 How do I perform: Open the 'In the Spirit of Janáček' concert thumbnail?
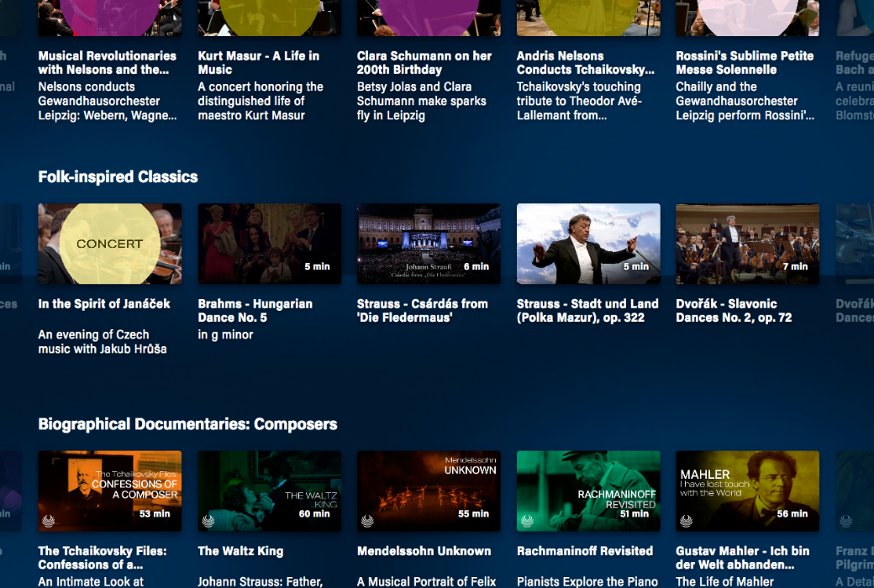[110, 244]
